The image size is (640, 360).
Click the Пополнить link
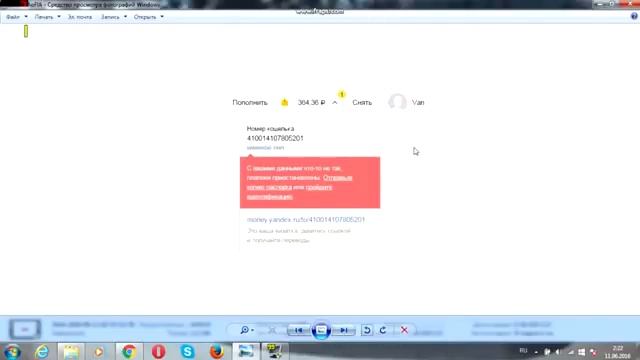click(250, 102)
